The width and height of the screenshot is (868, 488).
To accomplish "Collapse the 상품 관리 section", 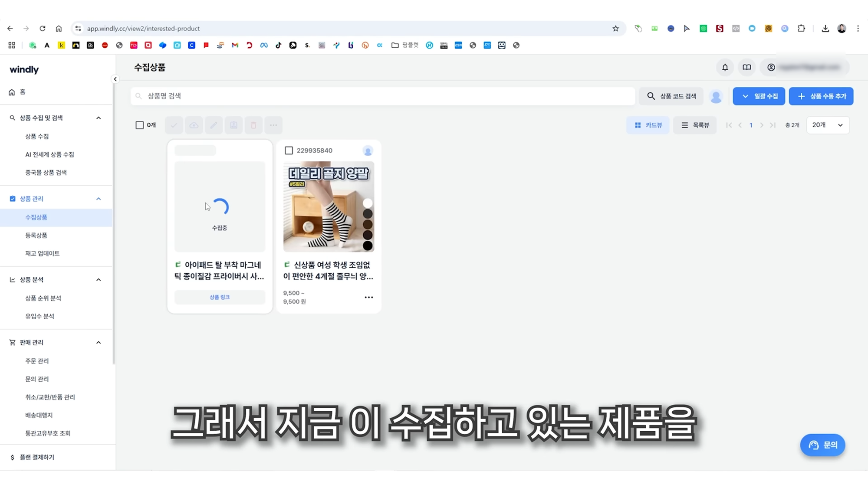I will pyautogui.click(x=99, y=198).
